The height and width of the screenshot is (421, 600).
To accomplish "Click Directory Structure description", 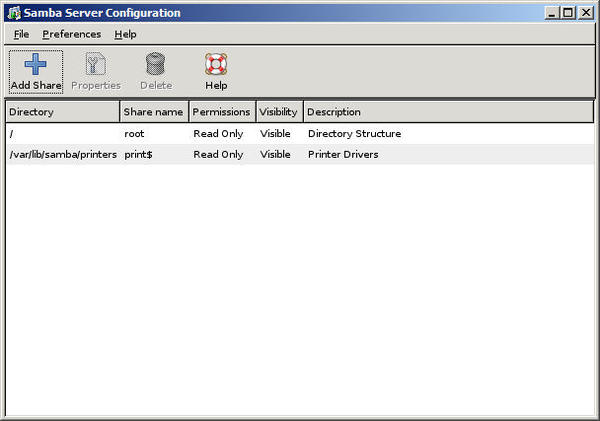I will coord(354,134).
